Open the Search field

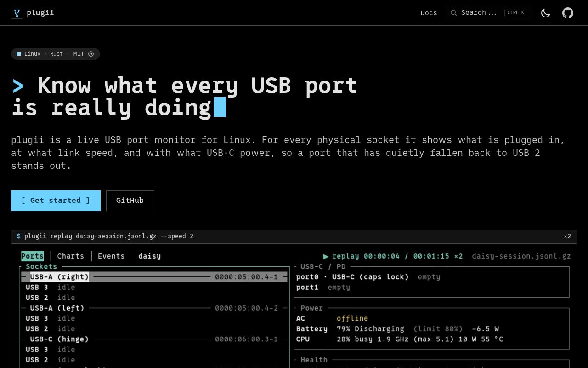[x=489, y=13]
